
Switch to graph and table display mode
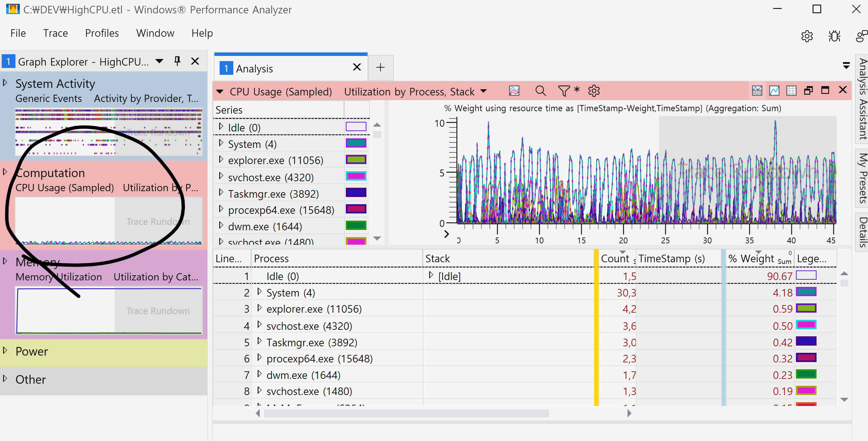click(757, 91)
